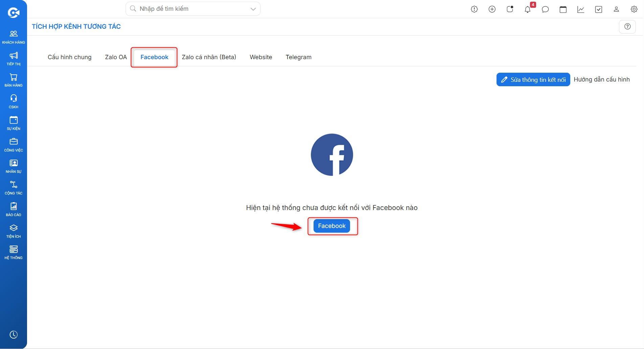The image size is (644, 349).
Task: Open the notifications bell with badge 4
Action: [x=528, y=9]
